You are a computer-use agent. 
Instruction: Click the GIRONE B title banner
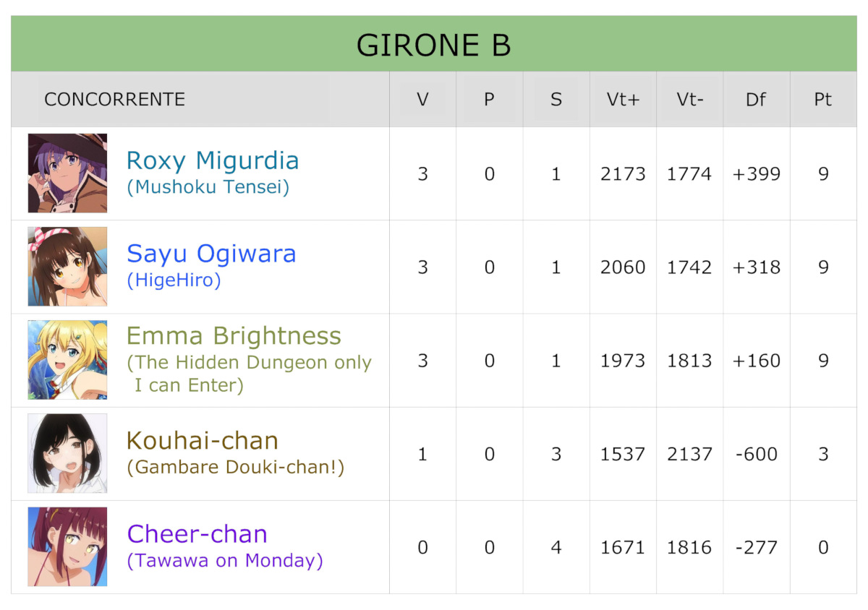(434, 44)
